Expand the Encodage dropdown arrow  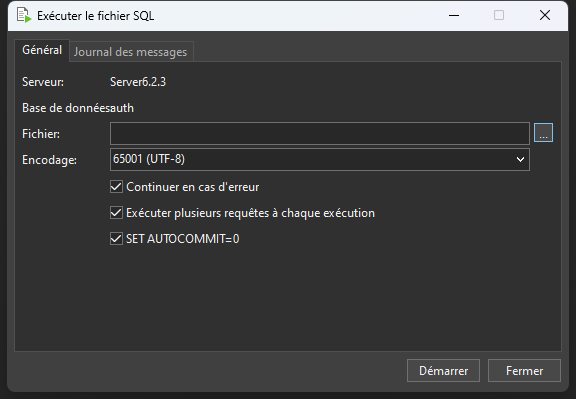pos(520,159)
